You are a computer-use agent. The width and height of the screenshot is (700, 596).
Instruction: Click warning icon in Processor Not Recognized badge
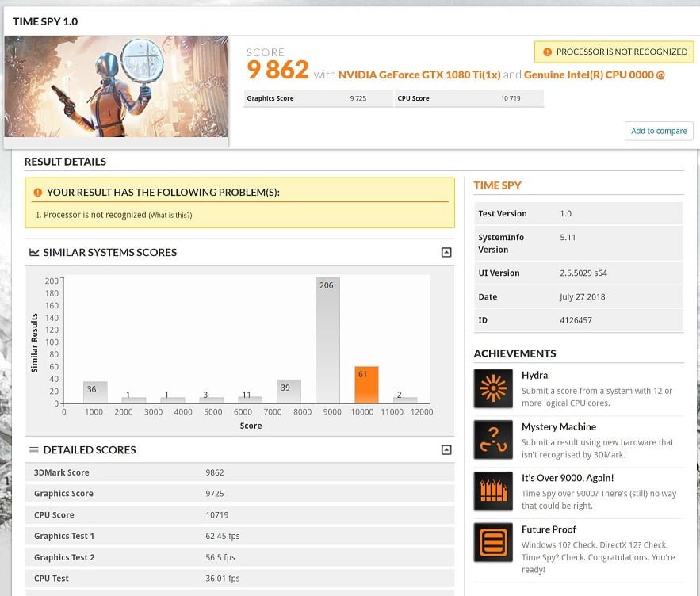tap(546, 52)
